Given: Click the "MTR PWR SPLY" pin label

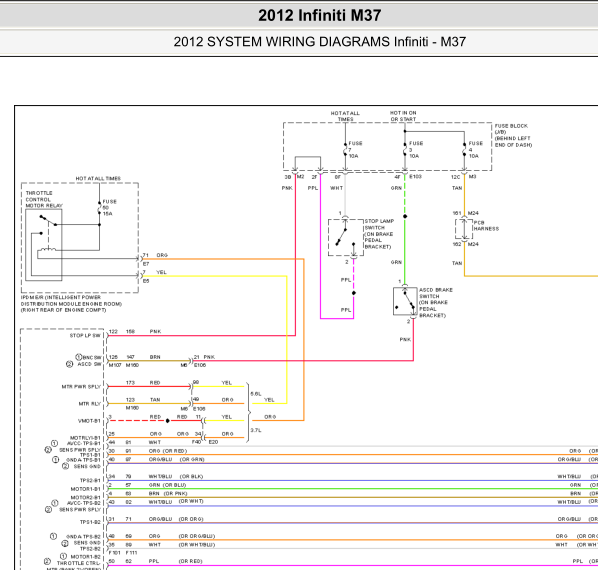Looking at the screenshot, I should [81, 387].
